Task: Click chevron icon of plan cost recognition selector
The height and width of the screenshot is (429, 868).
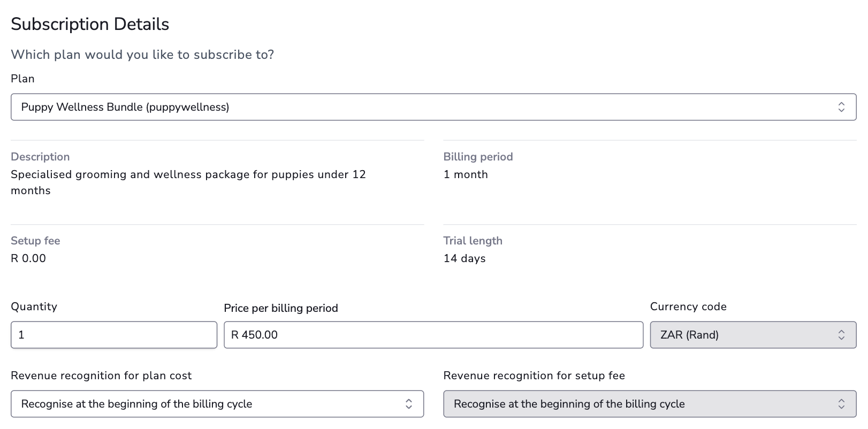Action: (409, 404)
